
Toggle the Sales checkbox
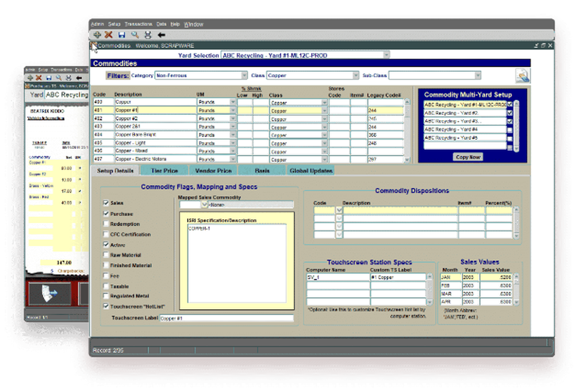[x=106, y=203]
